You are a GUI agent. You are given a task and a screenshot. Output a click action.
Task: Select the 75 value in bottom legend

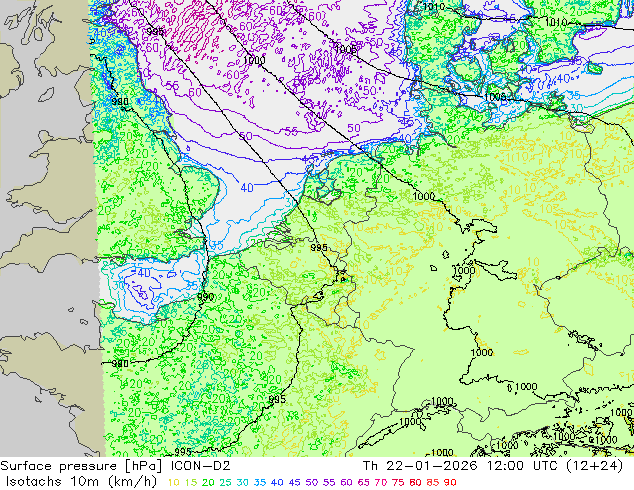[x=398, y=482]
